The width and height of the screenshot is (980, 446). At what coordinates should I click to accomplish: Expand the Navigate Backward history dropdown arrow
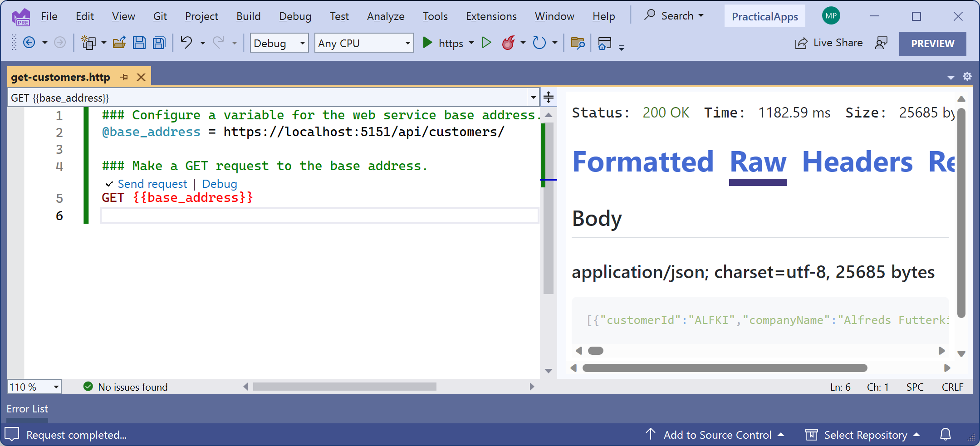[x=44, y=43]
